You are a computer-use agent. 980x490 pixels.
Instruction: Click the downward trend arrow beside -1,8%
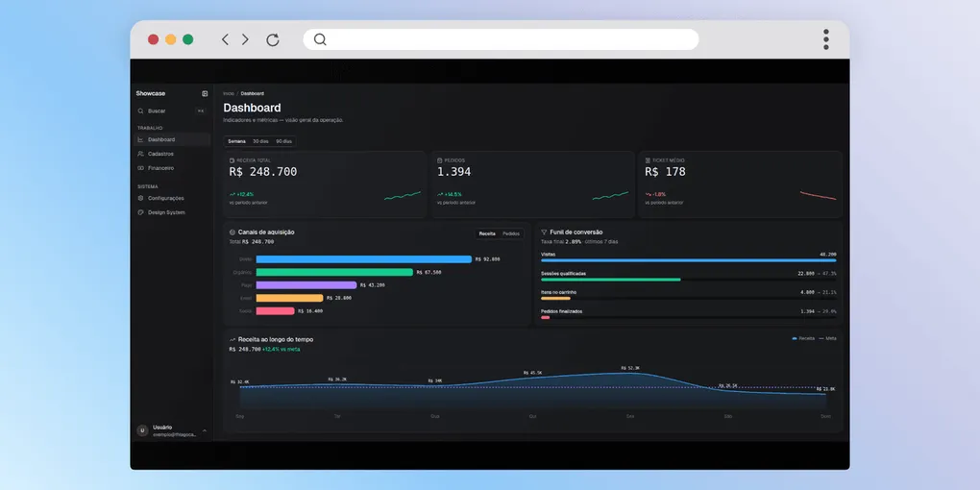click(649, 194)
